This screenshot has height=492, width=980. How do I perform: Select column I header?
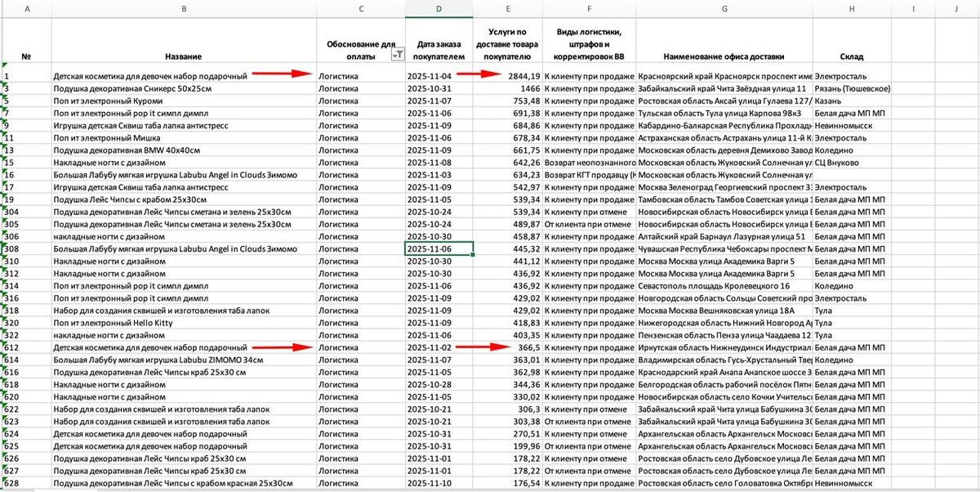(913, 8)
